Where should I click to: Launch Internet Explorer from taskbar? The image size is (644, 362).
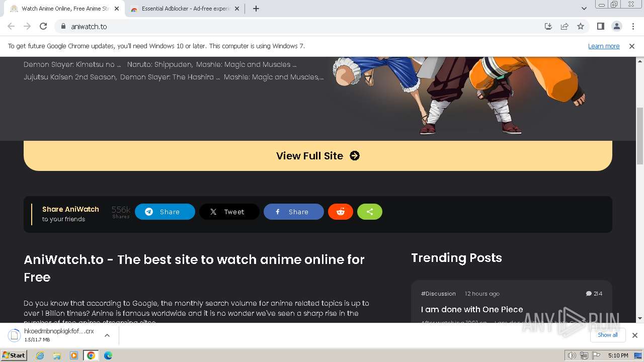point(40,355)
